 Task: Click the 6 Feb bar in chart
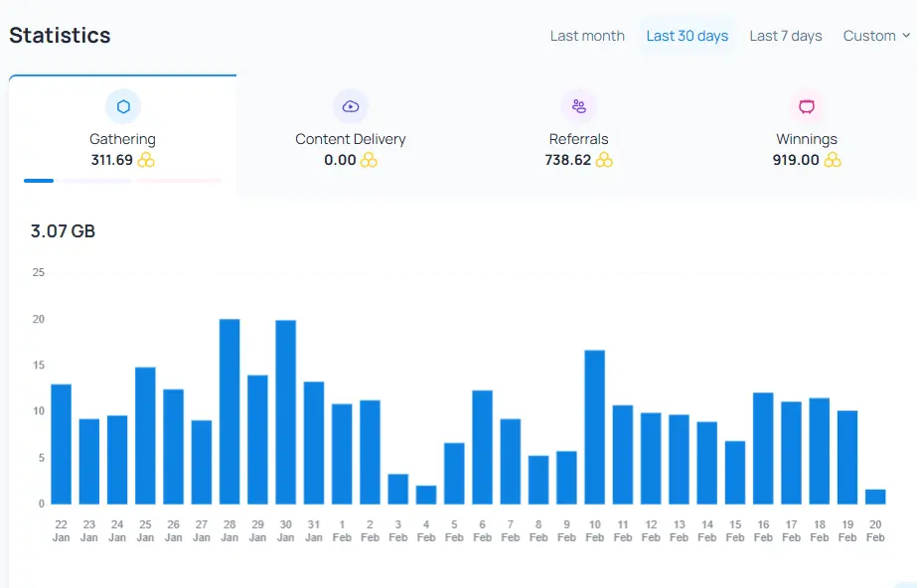pyautogui.click(x=483, y=447)
